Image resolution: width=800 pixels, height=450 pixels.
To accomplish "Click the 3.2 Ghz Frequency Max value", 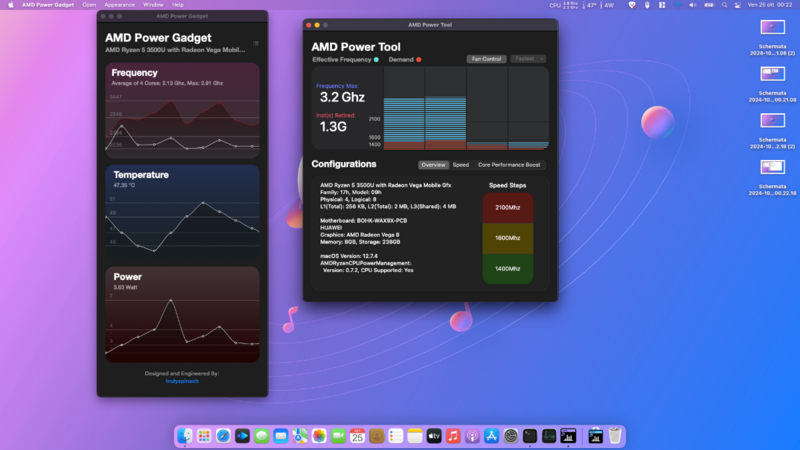I will (342, 97).
